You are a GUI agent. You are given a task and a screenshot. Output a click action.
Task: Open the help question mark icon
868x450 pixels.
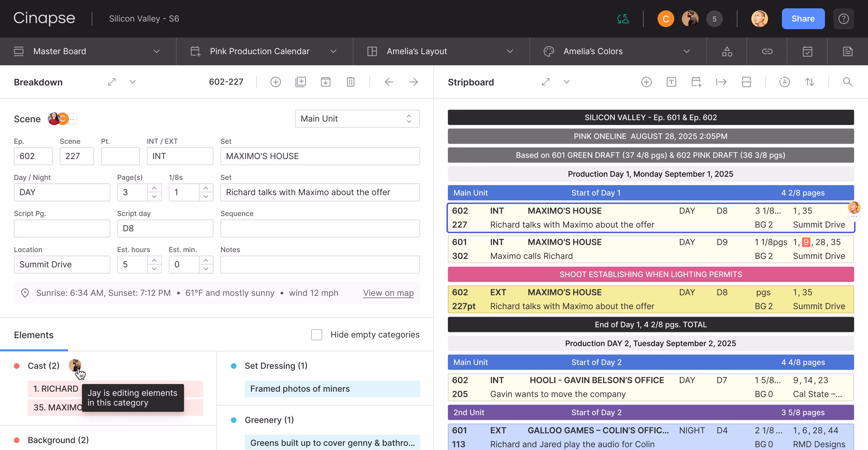point(843,19)
